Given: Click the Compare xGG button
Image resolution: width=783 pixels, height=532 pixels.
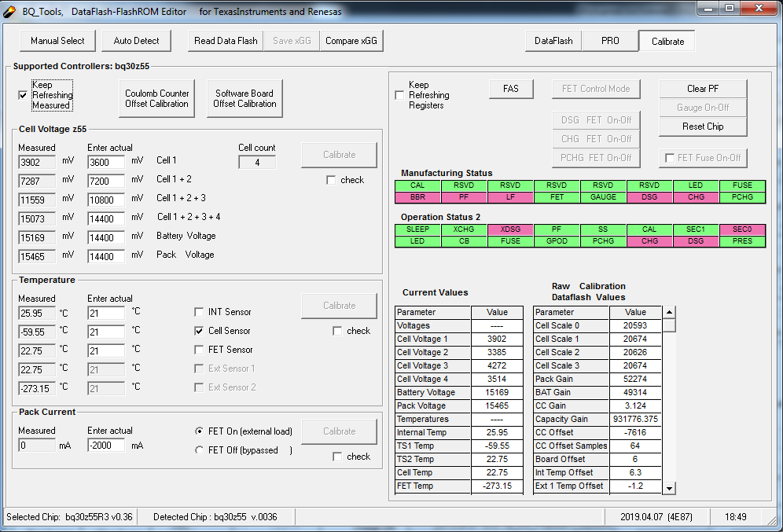Looking at the screenshot, I should tap(351, 41).
